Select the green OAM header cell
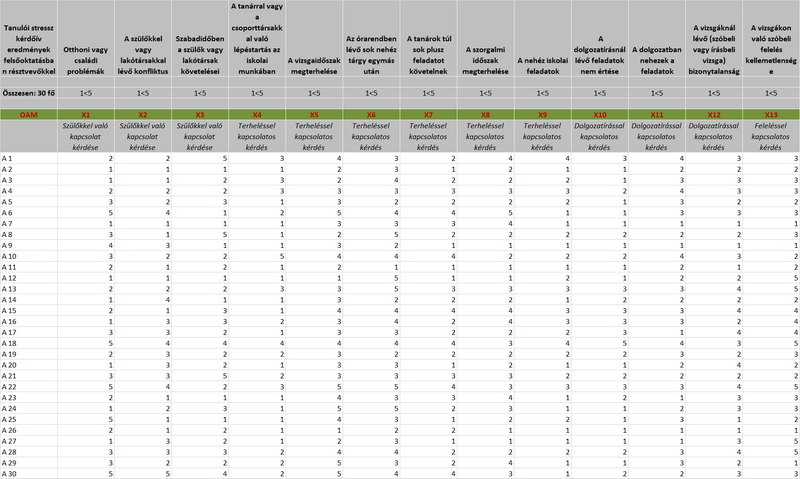Image resolution: width=800 pixels, height=479 pixels. [x=29, y=115]
